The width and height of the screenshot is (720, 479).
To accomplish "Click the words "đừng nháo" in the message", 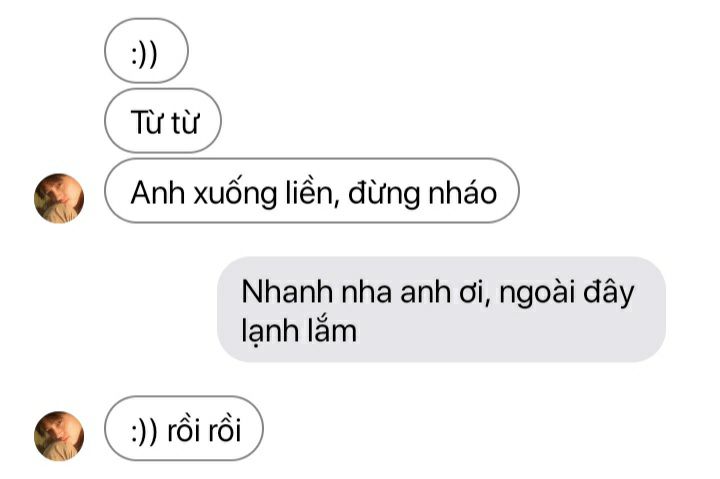I will [422, 193].
